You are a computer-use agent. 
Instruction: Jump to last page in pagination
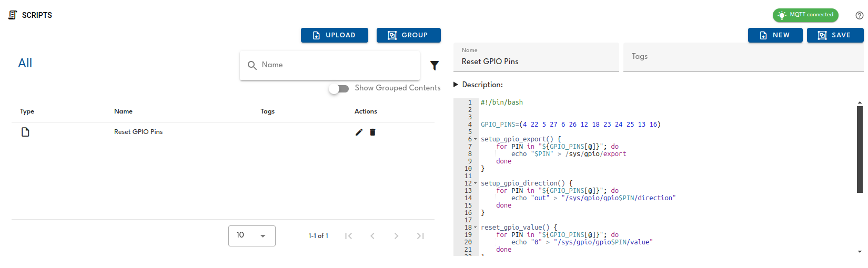pos(420,236)
